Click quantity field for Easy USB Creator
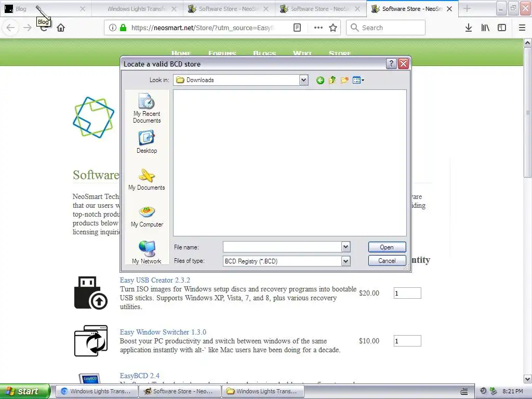Viewport: 532px width, 399px height. [x=407, y=293]
